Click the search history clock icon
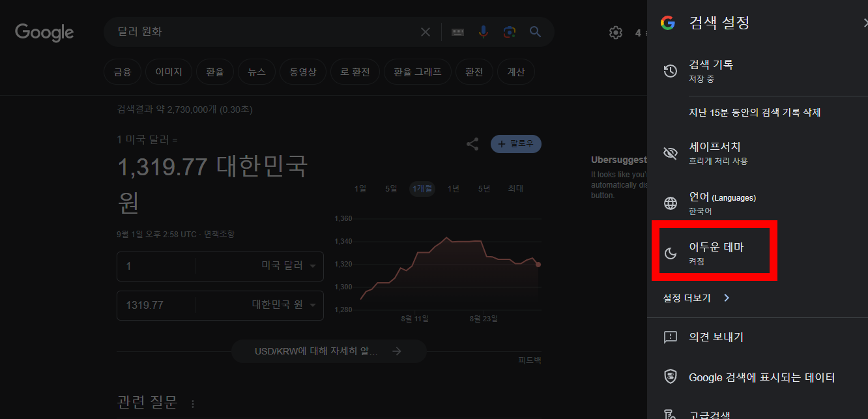868x419 pixels. click(670, 71)
